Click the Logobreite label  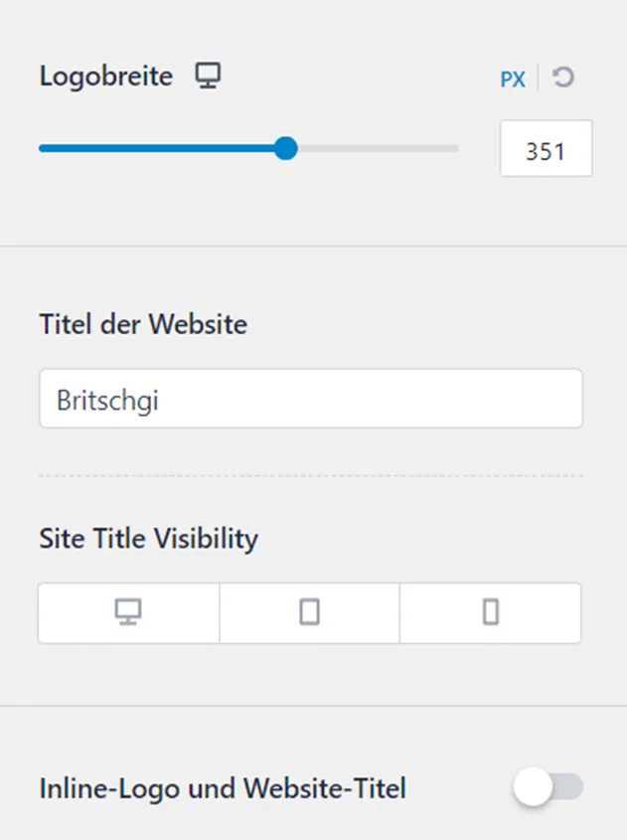(106, 77)
